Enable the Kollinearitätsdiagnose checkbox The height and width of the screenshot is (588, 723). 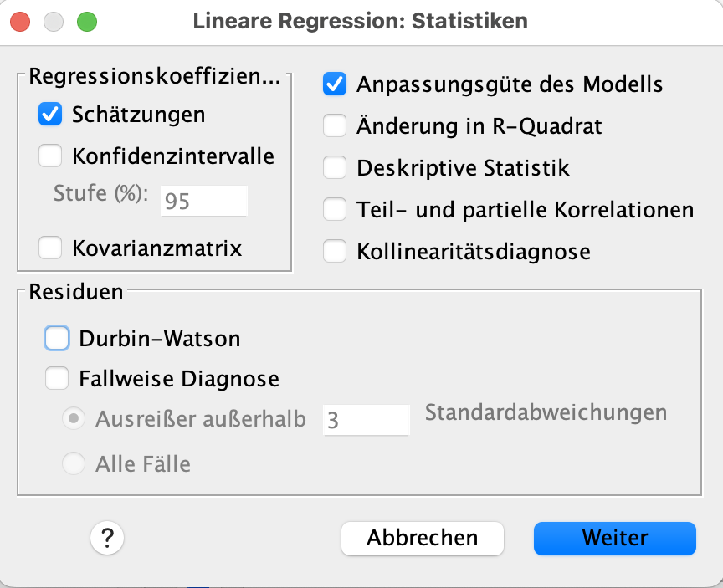click(334, 251)
